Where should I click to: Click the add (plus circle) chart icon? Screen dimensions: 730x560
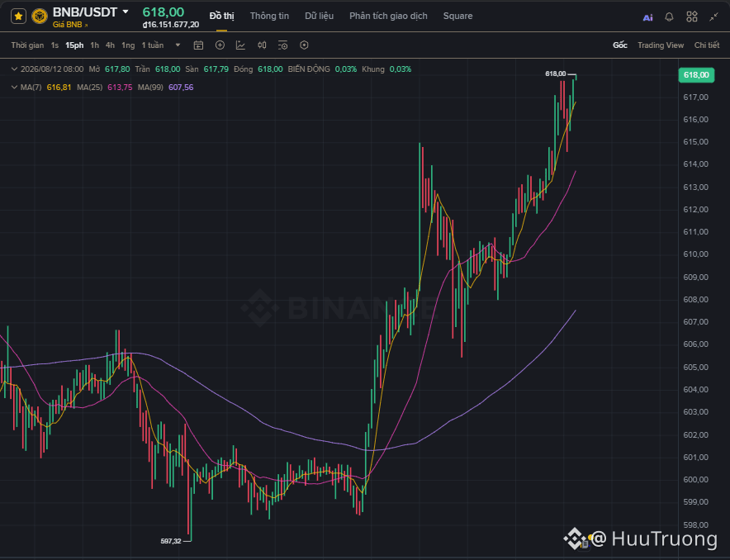[x=220, y=45]
